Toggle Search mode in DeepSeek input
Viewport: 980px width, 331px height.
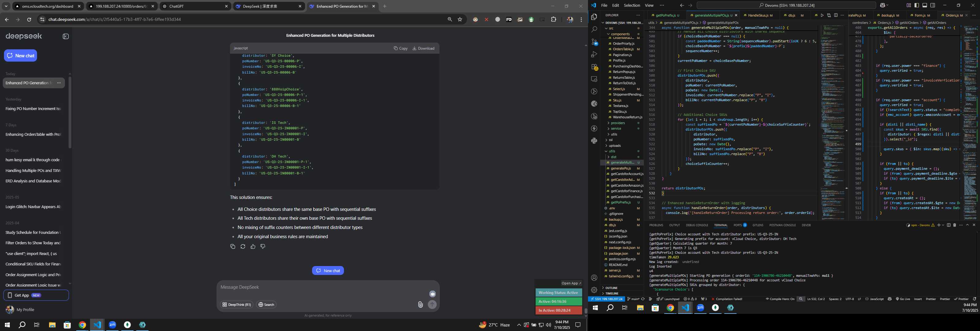(266, 304)
